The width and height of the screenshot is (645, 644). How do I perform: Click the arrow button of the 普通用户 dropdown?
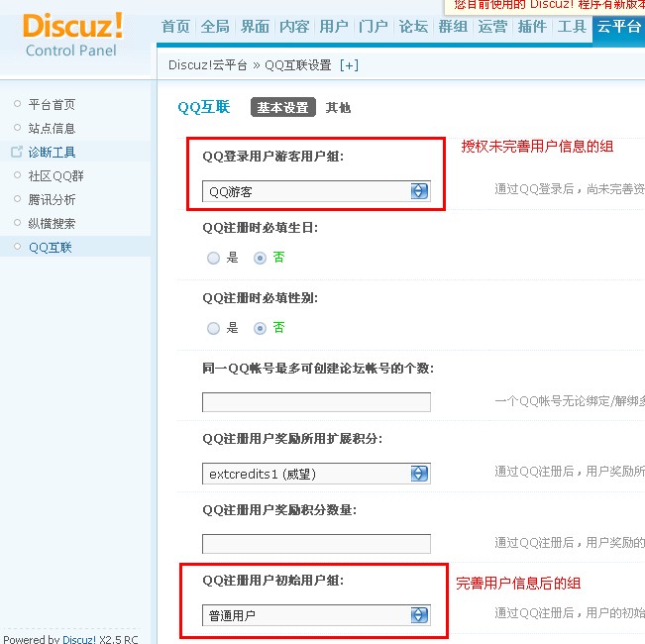click(419, 615)
